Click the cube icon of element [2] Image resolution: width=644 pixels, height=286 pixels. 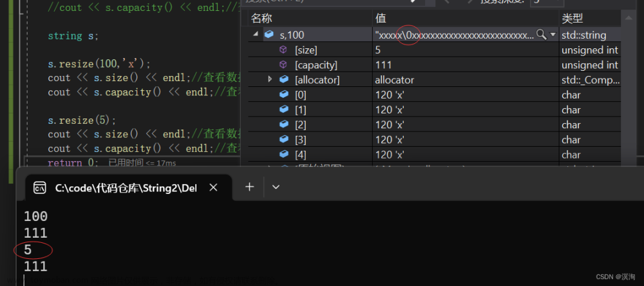pos(284,124)
